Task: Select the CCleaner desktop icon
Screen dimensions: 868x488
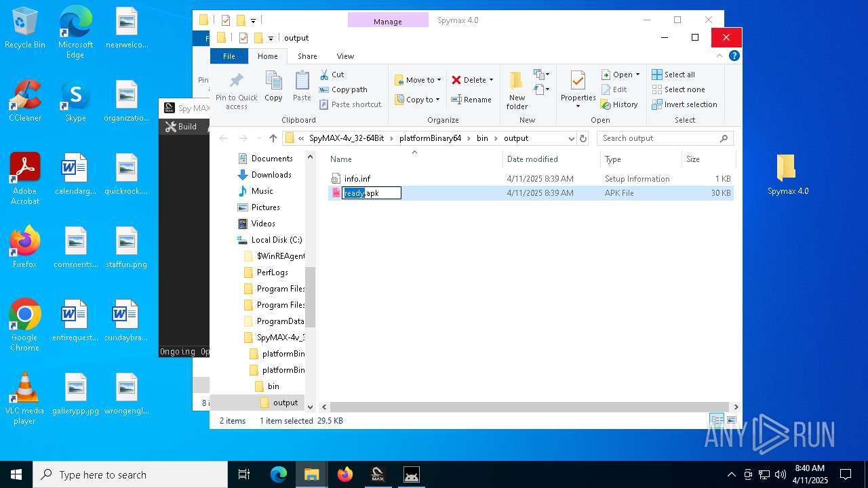Action: click(x=25, y=100)
